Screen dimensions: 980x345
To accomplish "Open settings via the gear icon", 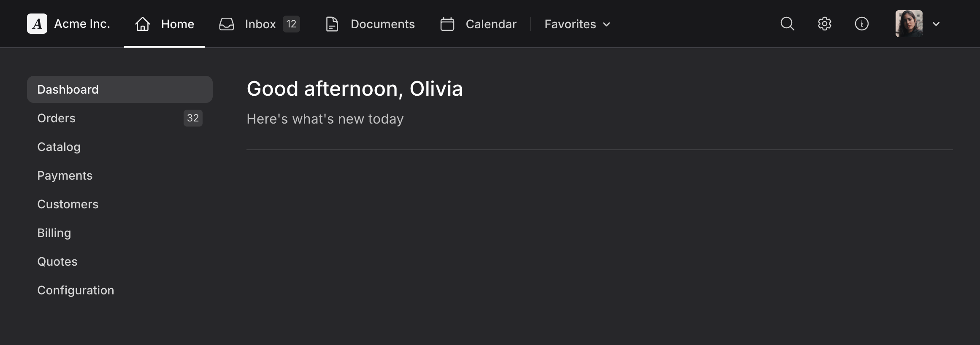I will tap(824, 24).
